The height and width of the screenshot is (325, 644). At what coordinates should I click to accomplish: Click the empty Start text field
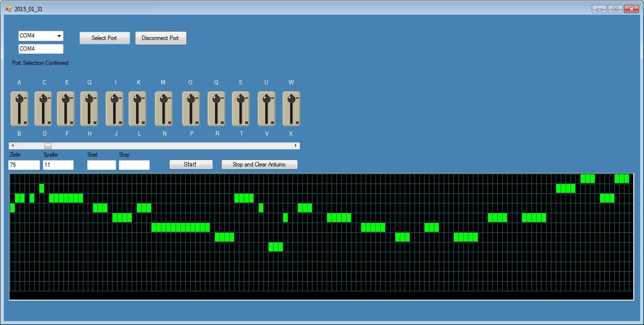click(101, 165)
